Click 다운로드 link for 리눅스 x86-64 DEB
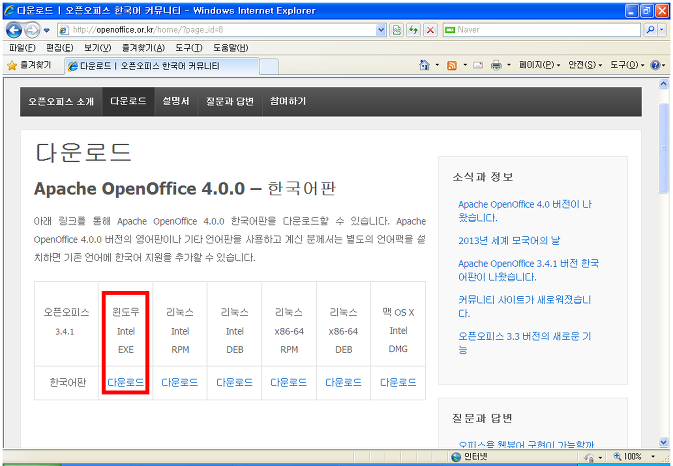This screenshot has height=466, width=673. click(343, 382)
